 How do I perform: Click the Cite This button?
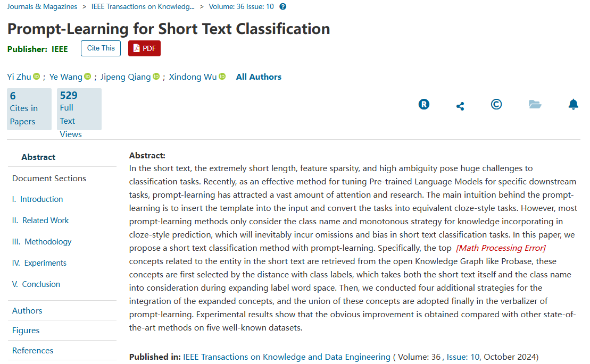click(101, 48)
